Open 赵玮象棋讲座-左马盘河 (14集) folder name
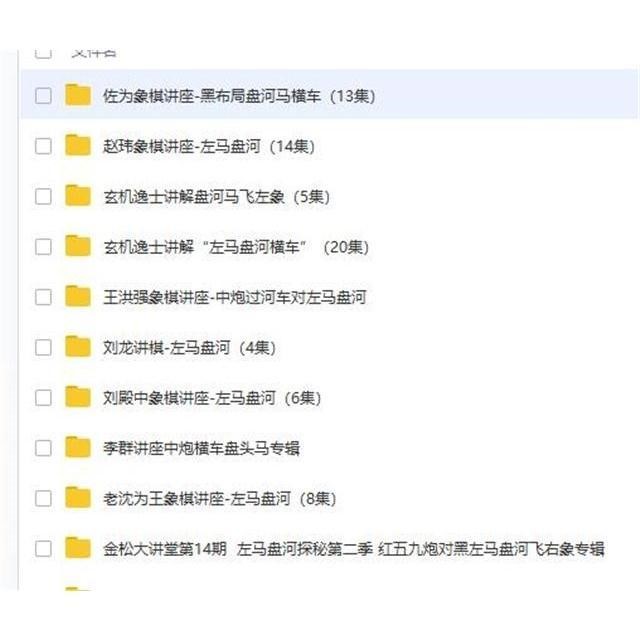640x640 pixels. (209, 147)
